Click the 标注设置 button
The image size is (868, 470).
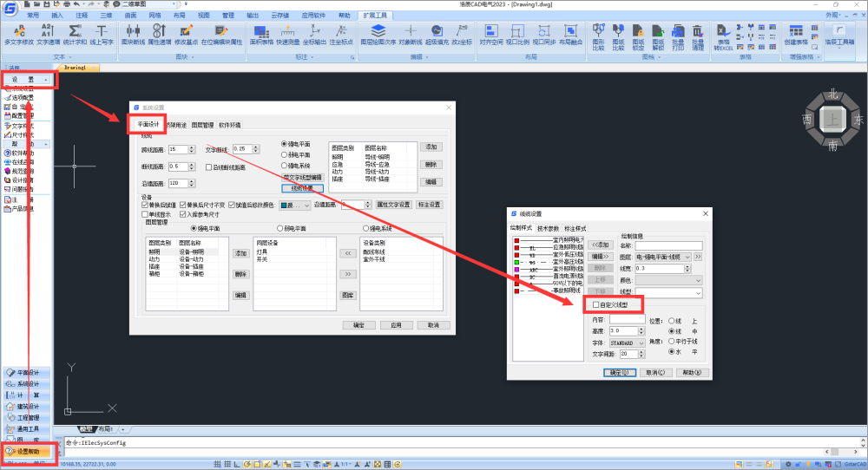click(429, 205)
